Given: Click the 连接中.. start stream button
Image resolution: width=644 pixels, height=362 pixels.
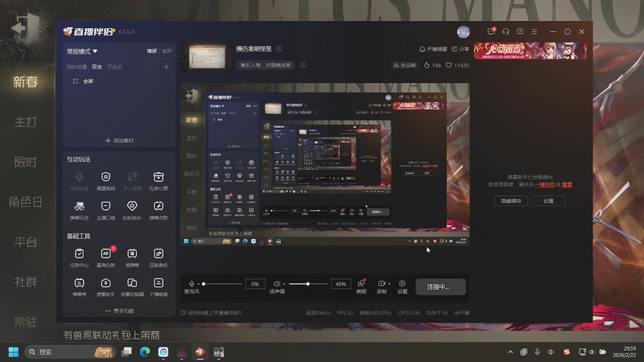Looking at the screenshot, I should (440, 286).
